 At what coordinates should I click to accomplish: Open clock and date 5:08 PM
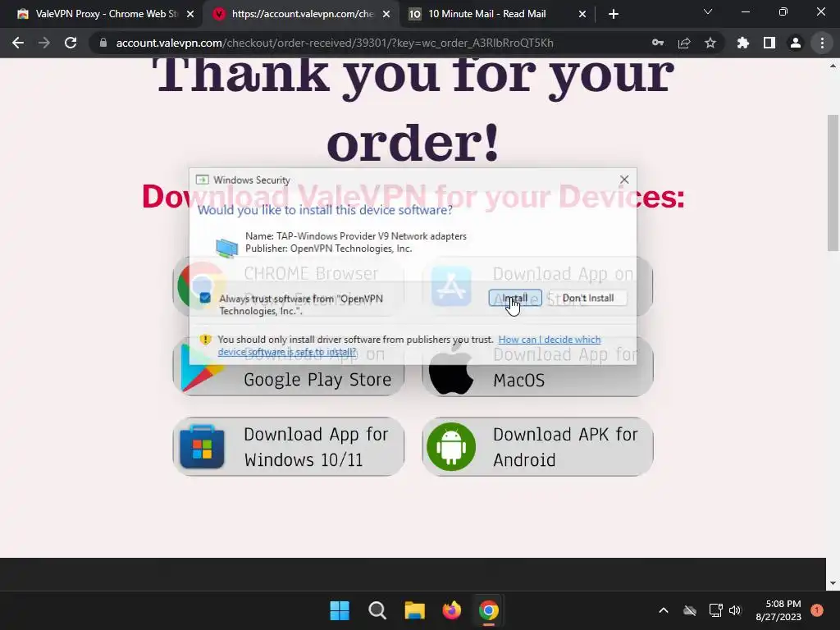coord(778,610)
